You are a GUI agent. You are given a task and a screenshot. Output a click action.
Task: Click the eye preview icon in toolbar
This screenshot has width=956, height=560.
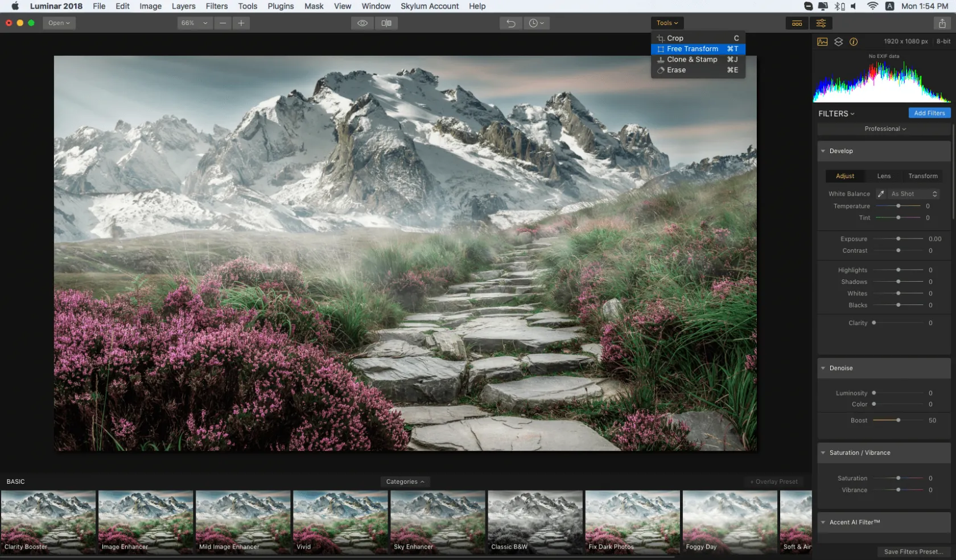pos(362,23)
